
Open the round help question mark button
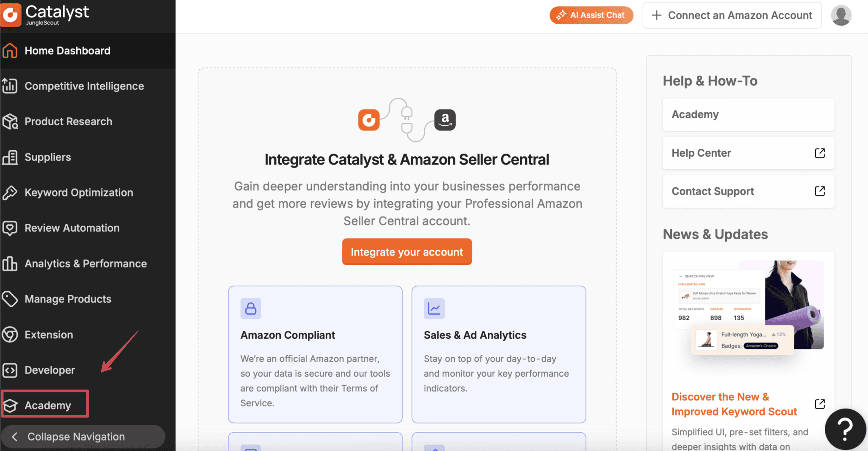click(845, 429)
